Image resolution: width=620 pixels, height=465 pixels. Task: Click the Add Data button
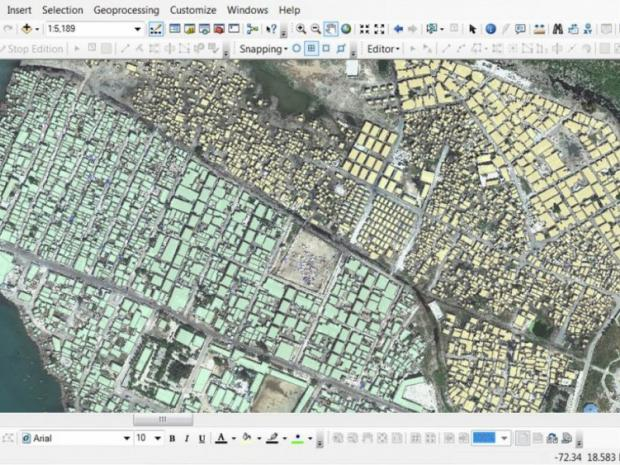pyautogui.click(x=27, y=29)
